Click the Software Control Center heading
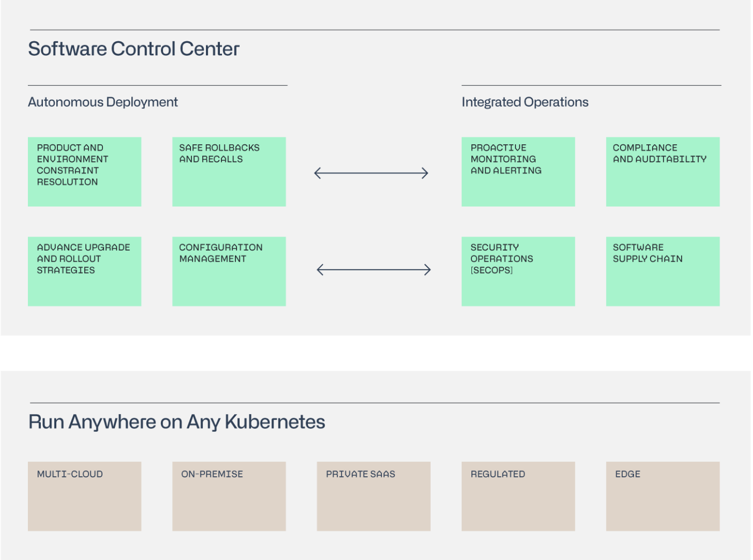This screenshot has width=753, height=560. coord(134,48)
